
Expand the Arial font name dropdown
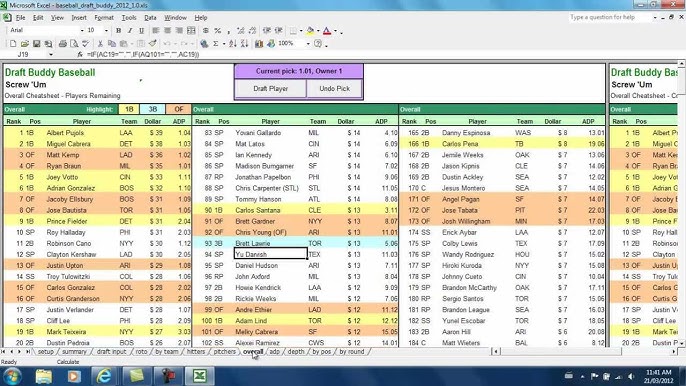pos(82,30)
